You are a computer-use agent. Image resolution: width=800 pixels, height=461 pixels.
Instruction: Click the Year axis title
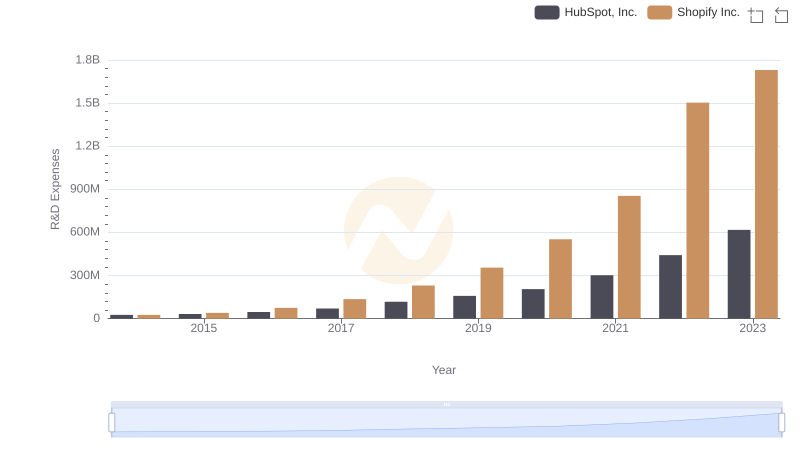tap(444, 370)
